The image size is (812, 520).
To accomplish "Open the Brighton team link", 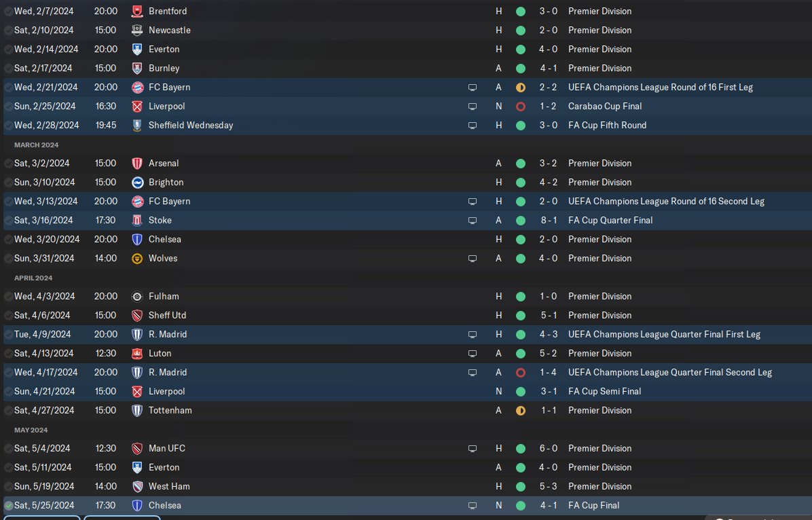I will point(166,183).
